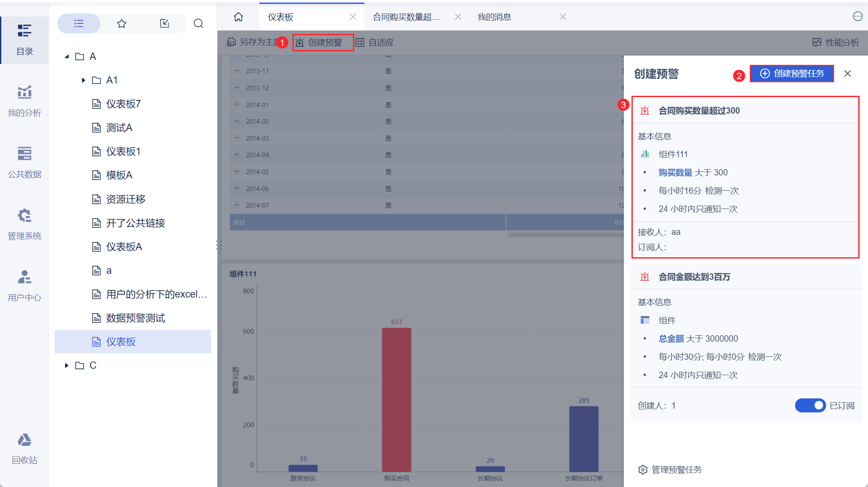Click the red 购买合同 bar
868x487 pixels.
pos(396,398)
